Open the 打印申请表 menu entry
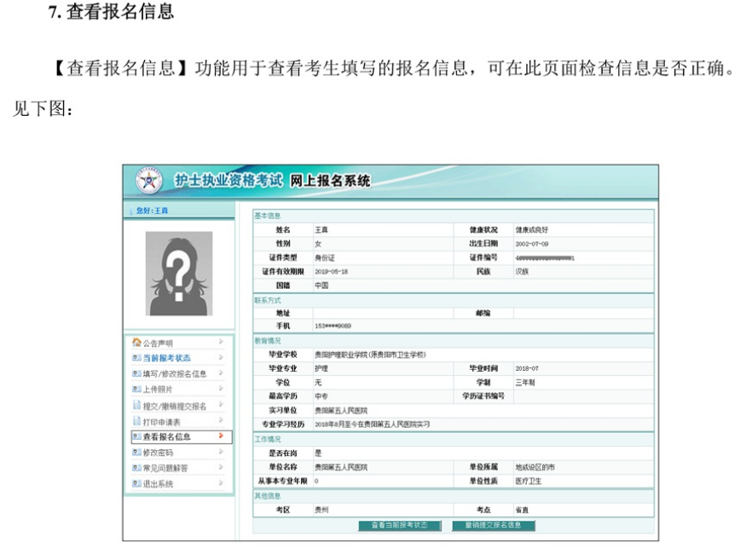This screenshot has width=746, height=560. [x=162, y=422]
